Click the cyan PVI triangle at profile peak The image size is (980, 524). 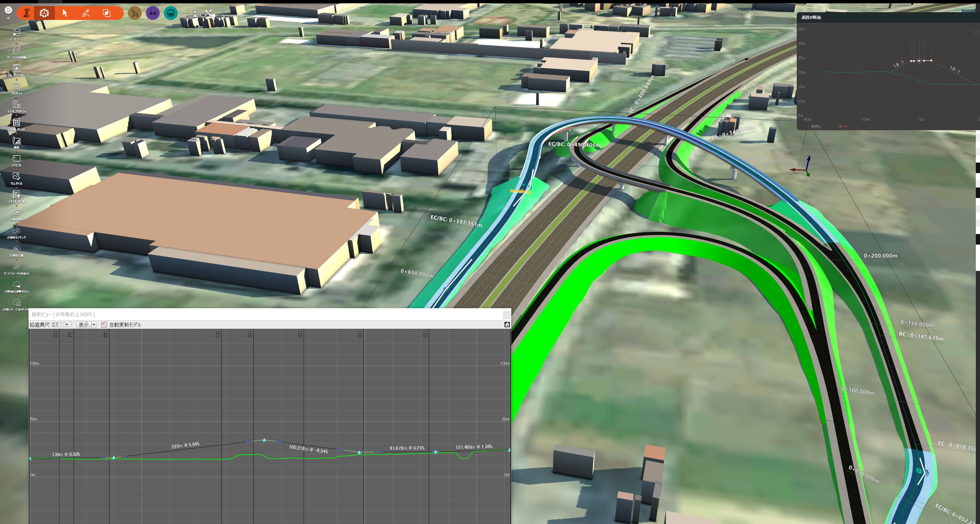click(x=264, y=440)
